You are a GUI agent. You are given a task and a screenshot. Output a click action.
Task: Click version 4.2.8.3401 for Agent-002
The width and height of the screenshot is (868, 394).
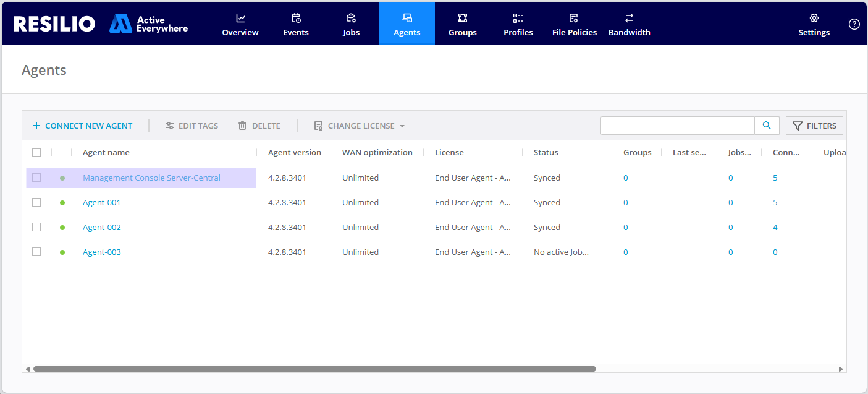pyautogui.click(x=287, y=227)
